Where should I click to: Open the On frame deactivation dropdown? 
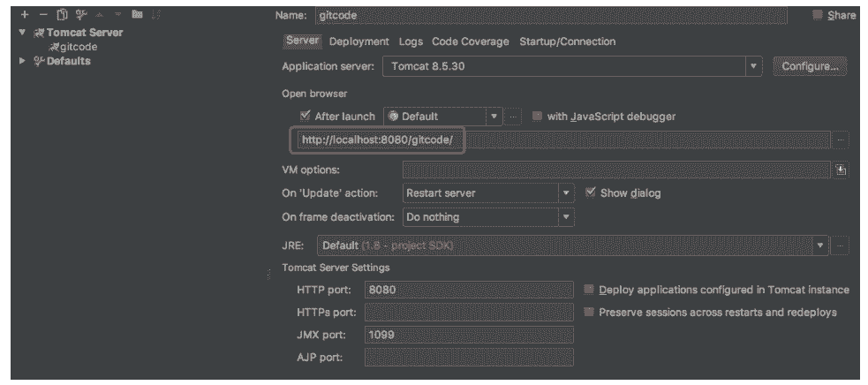(566, 216)
